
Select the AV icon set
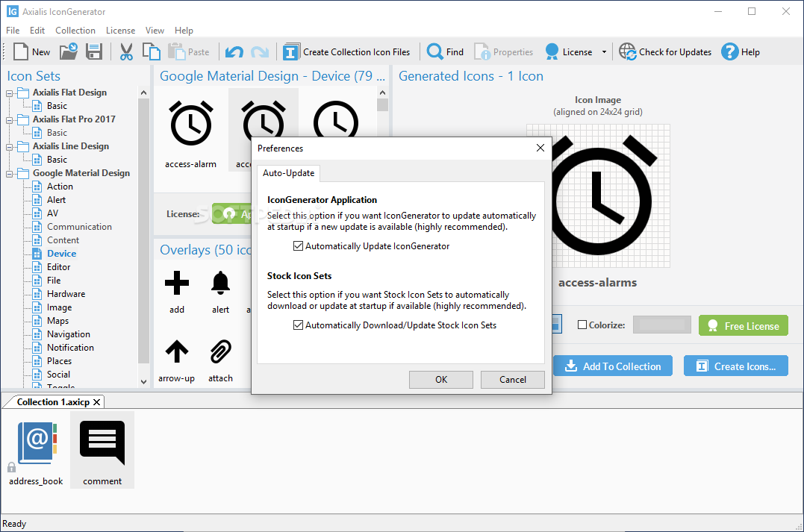(x=53, y=213)
